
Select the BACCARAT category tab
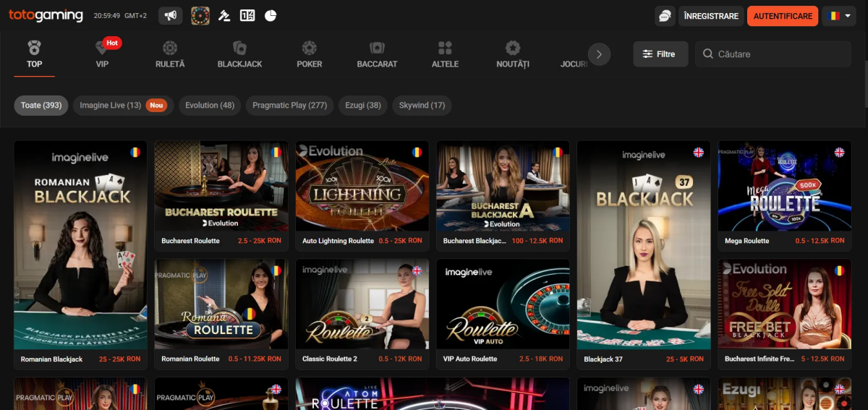click(377, 54)
